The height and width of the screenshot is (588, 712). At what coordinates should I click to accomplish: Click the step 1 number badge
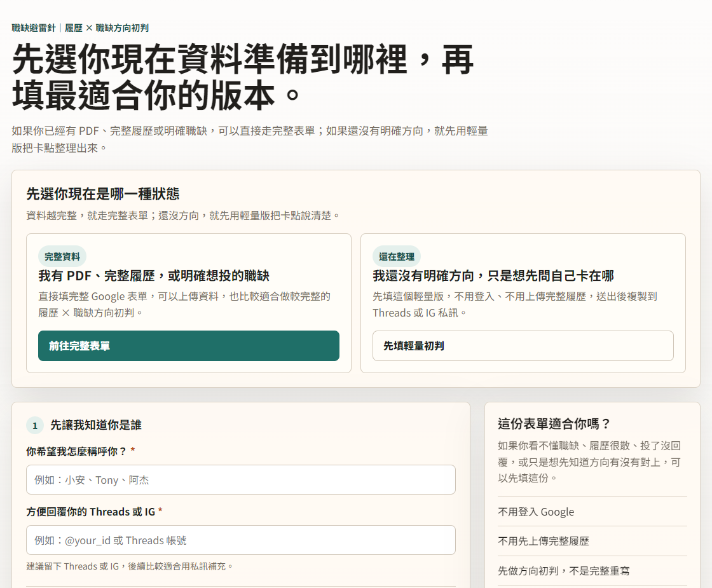(35, 425)
